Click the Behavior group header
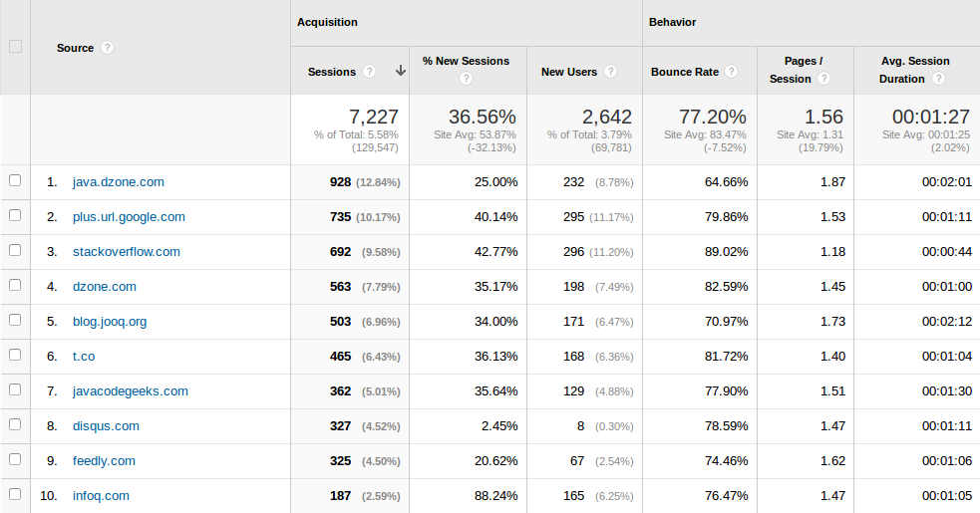 (x=673, y=22)
